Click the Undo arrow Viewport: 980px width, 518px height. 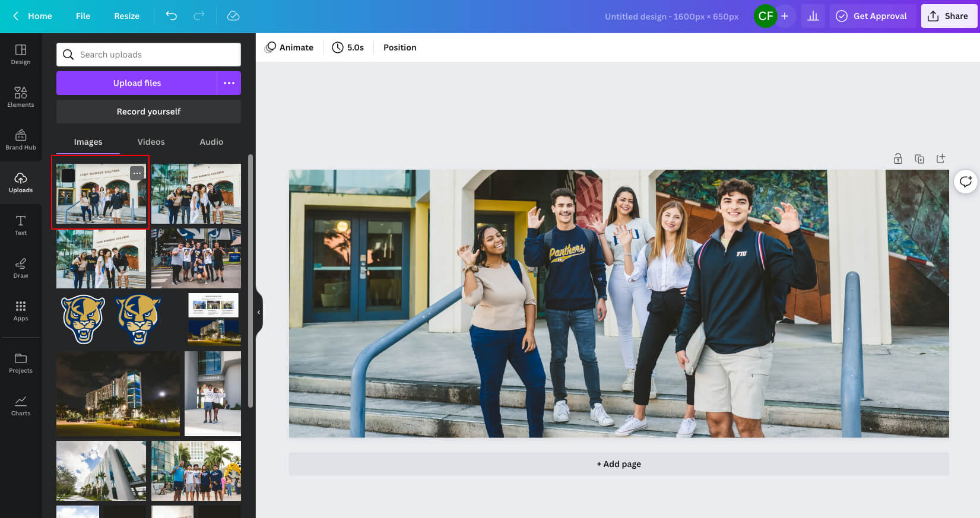click(x=172, y=16)
